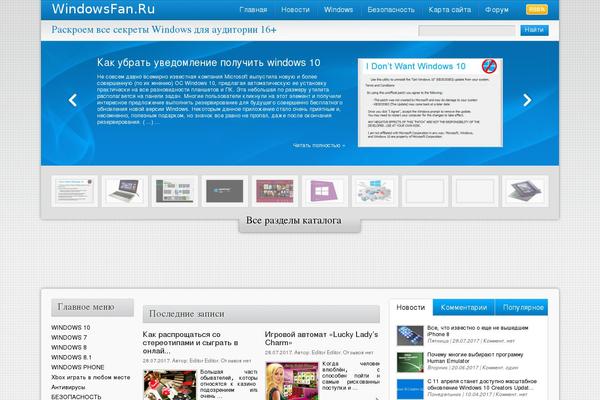Open the Карта сайта menu item
The image size is (600, 400).
tap(450, 10)
